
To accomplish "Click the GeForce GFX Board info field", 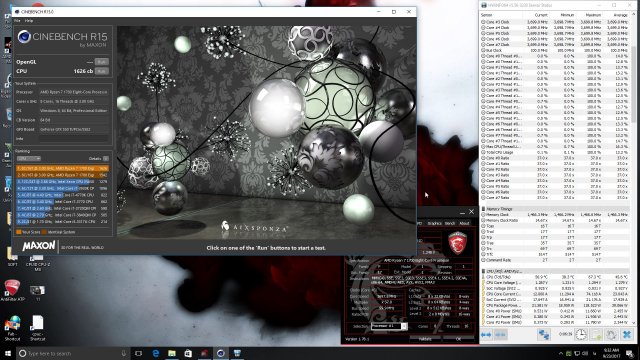I will (74, 129).
